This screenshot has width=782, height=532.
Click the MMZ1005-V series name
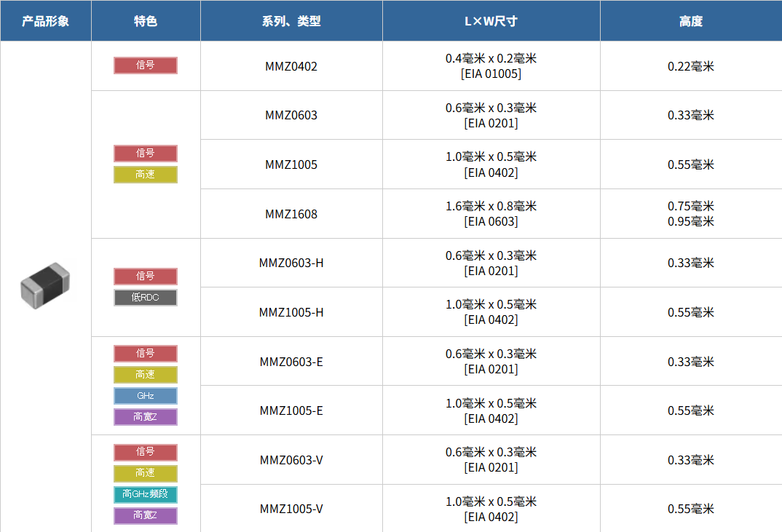coord(291,509)
